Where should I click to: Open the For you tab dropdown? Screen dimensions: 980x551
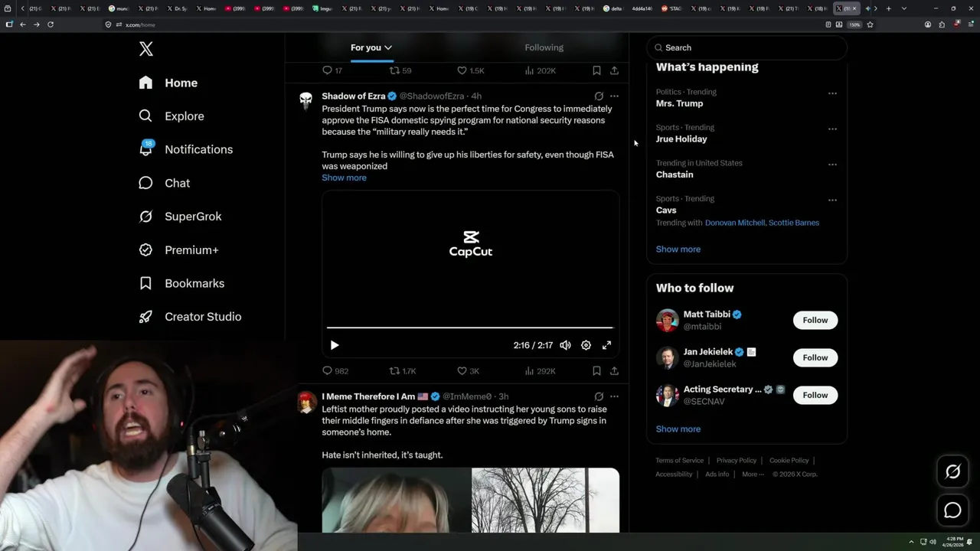coord(371,47)
